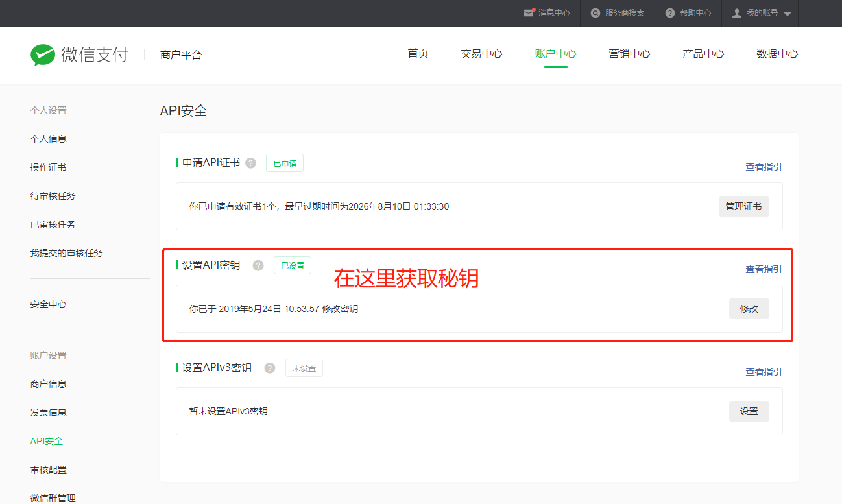Viewport: 842px width, 504px height.
Task: Click the 个人设置 section label
Action: click(48, 110)
